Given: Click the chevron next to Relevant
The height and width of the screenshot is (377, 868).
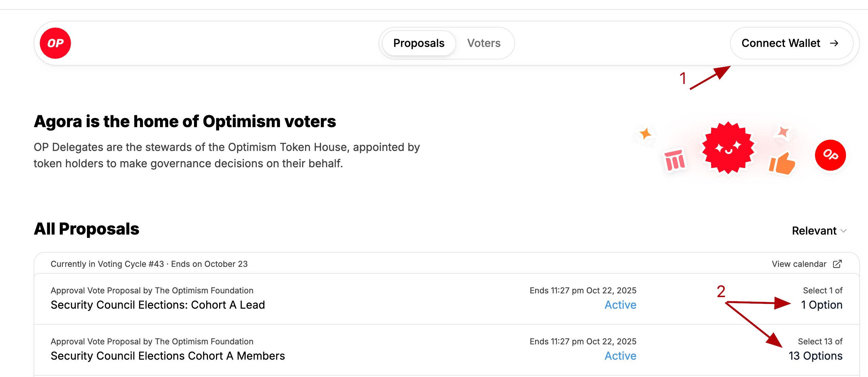Looking at the screenshot, I should pos(844,231).
